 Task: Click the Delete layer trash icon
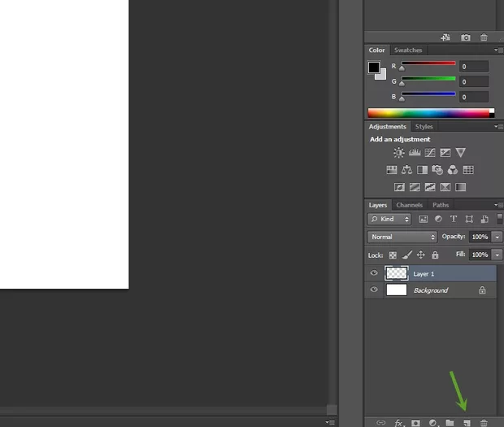(484, 423)
